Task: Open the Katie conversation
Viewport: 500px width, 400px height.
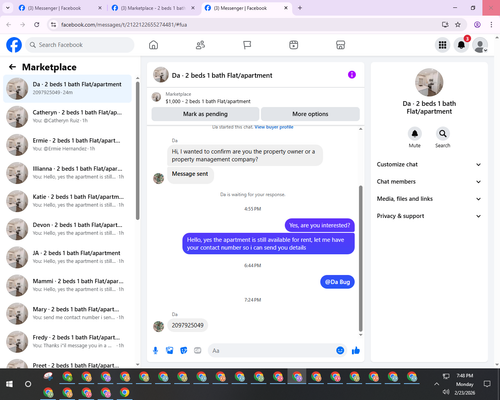Action: (67, 201)
